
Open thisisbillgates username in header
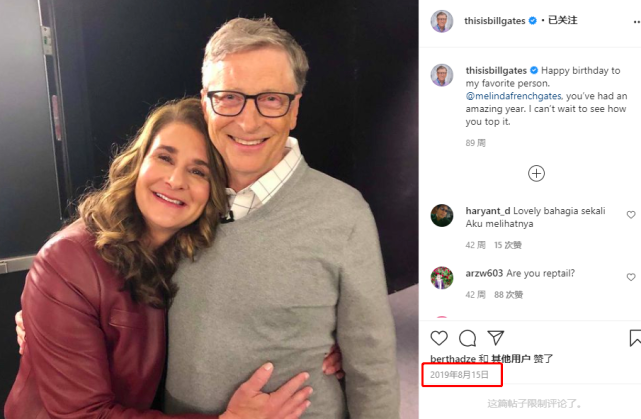pyautogui.click(x=496, y=21)
